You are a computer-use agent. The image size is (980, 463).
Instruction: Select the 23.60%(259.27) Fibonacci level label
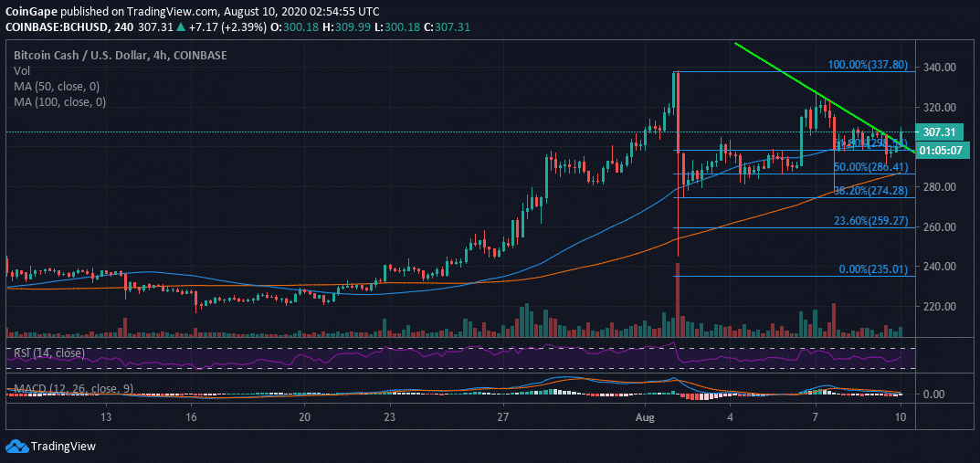(x=870, y=220)
